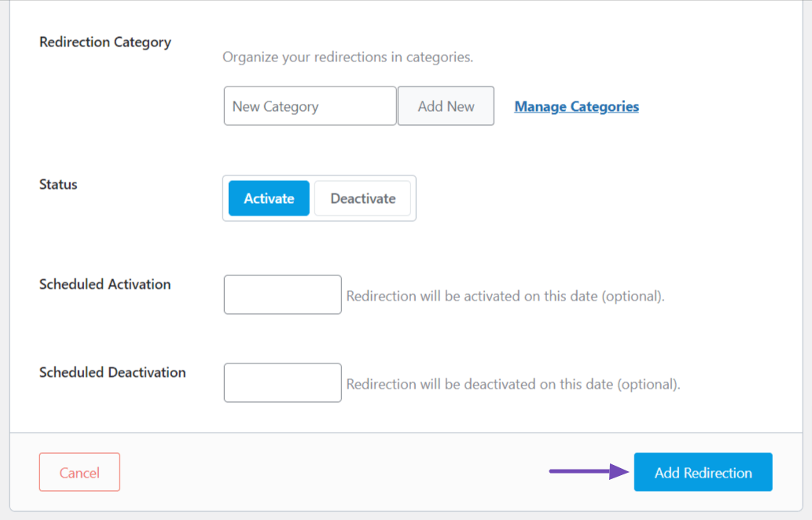Image resolution: width=812 pixels, height=520 pixels.
Task: Open the Scheduled Deactivation date field
Action: tap(282, 382)
